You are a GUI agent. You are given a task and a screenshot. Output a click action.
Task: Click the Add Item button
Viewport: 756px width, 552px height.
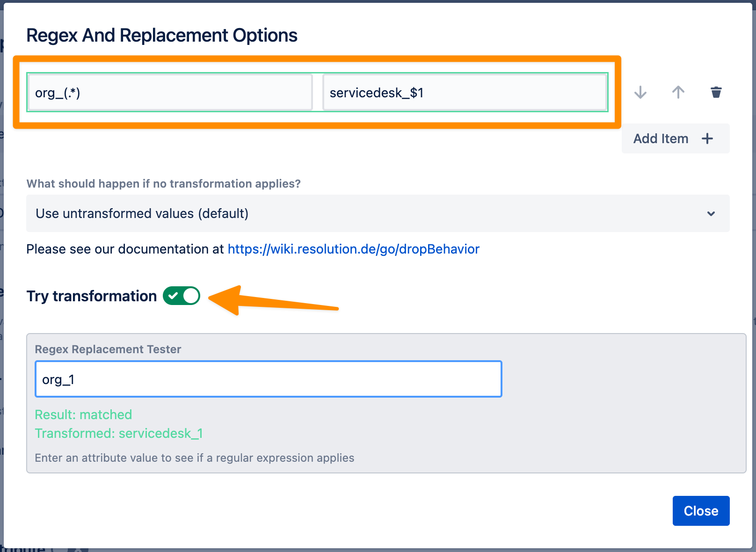(x=676, y=138)
